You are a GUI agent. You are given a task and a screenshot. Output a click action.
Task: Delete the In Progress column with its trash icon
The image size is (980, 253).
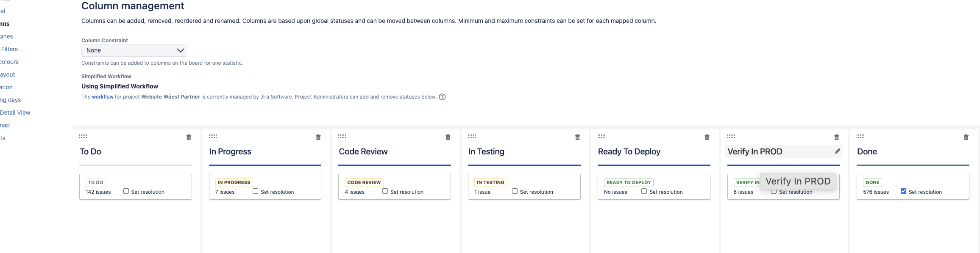pos(318,137)
